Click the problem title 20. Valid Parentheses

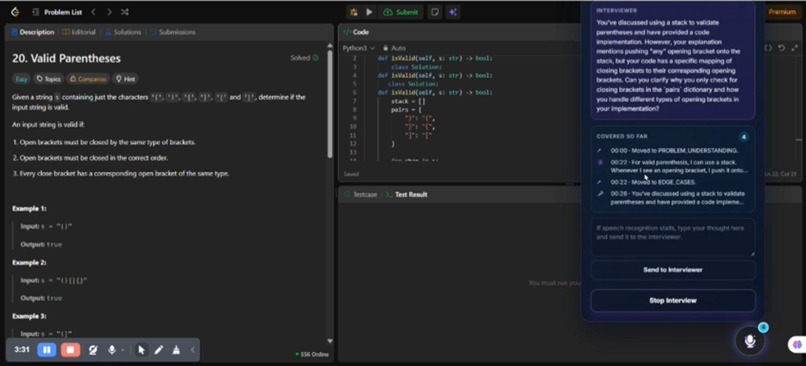(66, 59)
